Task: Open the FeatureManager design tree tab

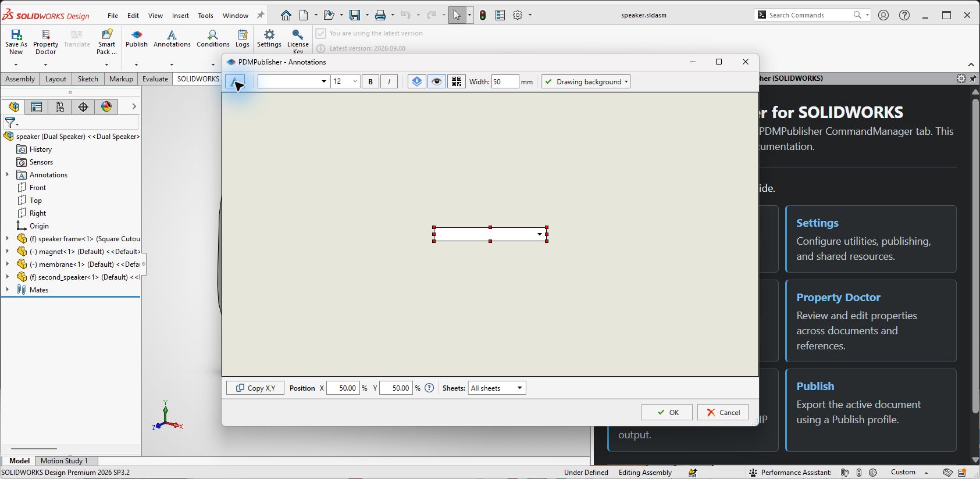Action: (14, 106)
